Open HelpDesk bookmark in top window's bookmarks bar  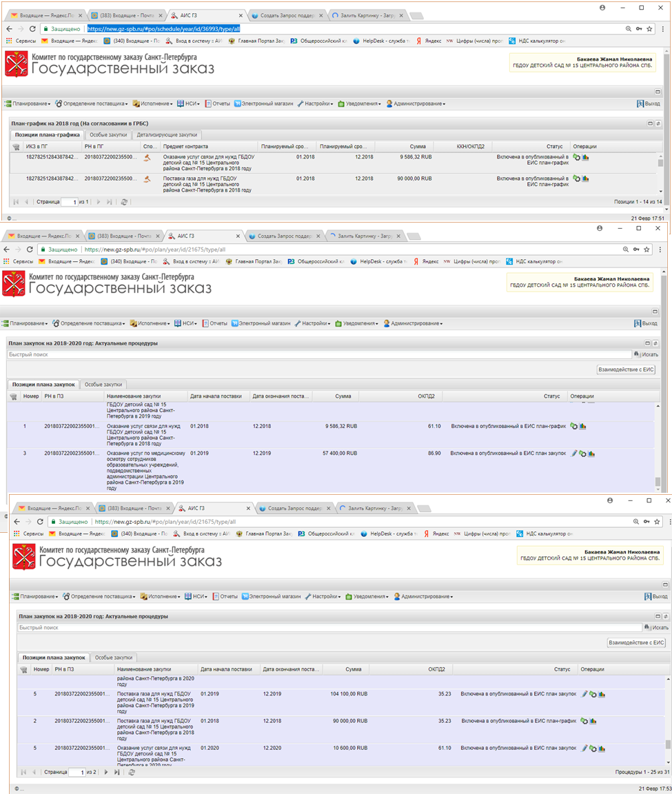(381, 41)
